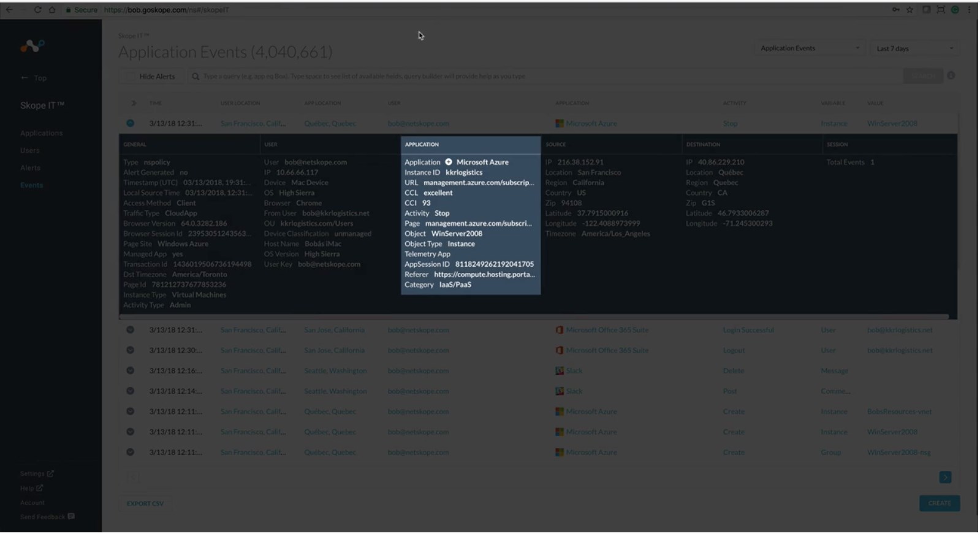Open the bob@kkrlogistics.net link in the Logout row
This screenshot has height=536, width=980.
[900, 350]
